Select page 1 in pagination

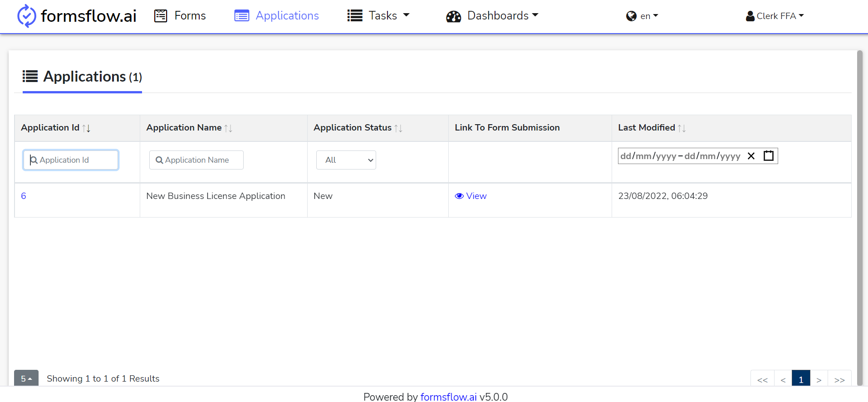[x=801, y=380]
